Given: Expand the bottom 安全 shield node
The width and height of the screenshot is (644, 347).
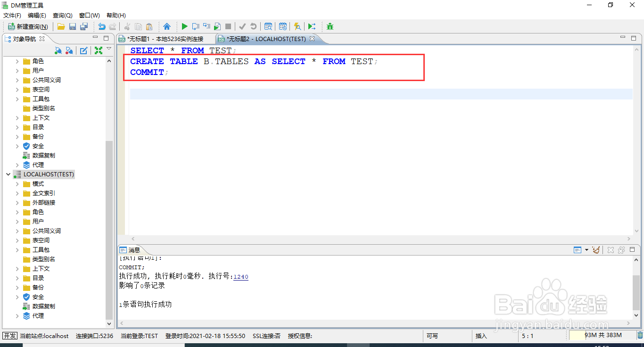Looking at the screenshot, I should coord(17,297).
